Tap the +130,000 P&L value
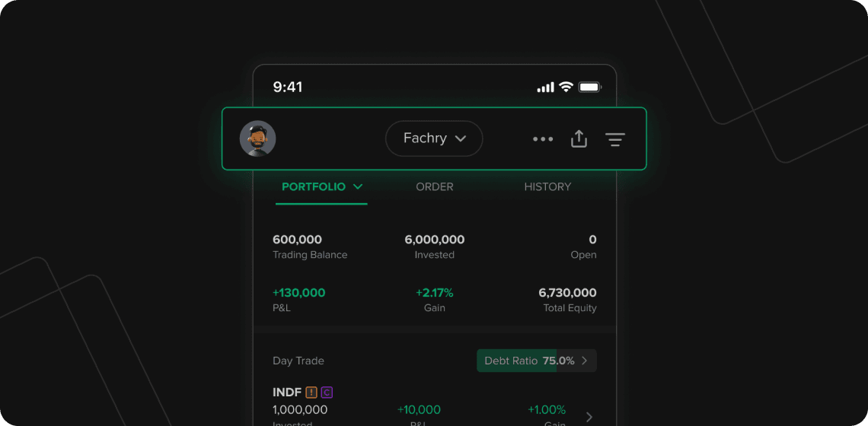The image size is (868, 426). pos(298,293)
